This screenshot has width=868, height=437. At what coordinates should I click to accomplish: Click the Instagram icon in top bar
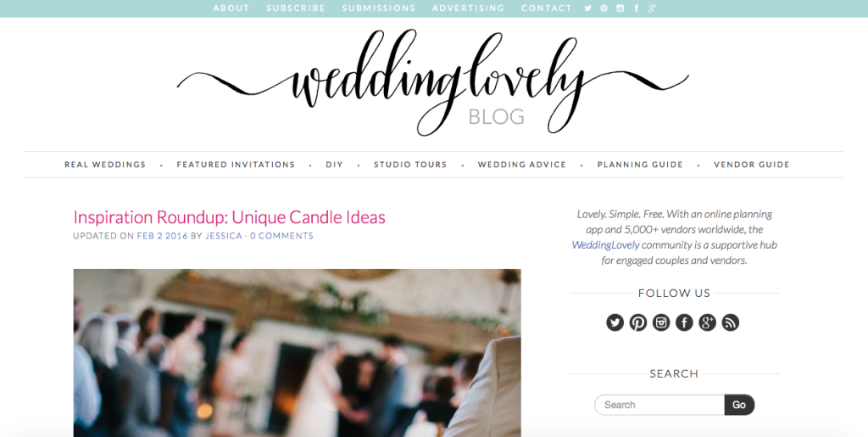(620, 8)
